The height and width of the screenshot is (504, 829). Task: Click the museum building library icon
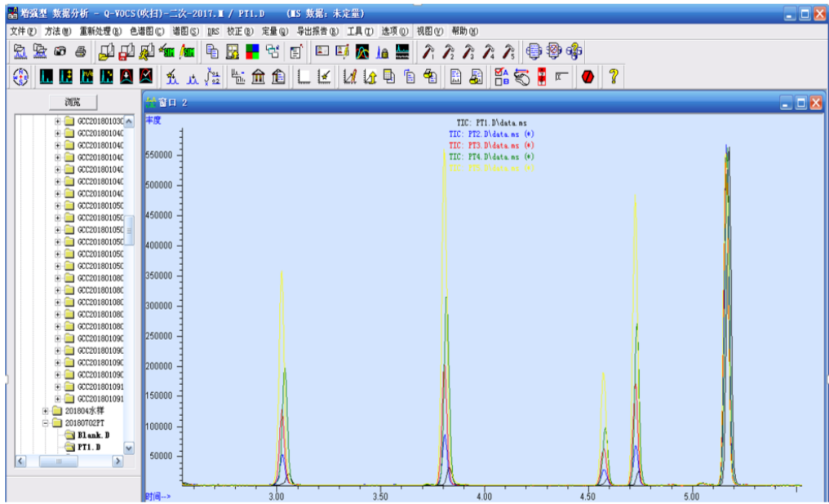(x=259, y=77)
